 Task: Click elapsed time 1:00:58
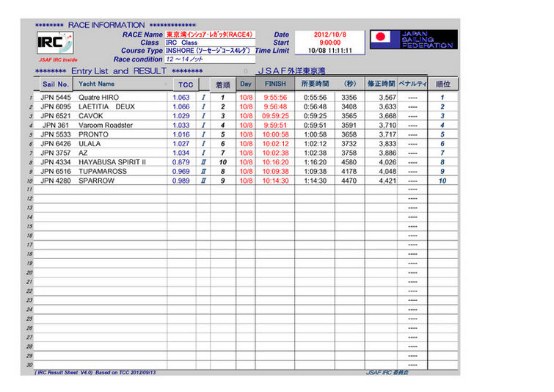pyautogui.click(x=315, y=134)
